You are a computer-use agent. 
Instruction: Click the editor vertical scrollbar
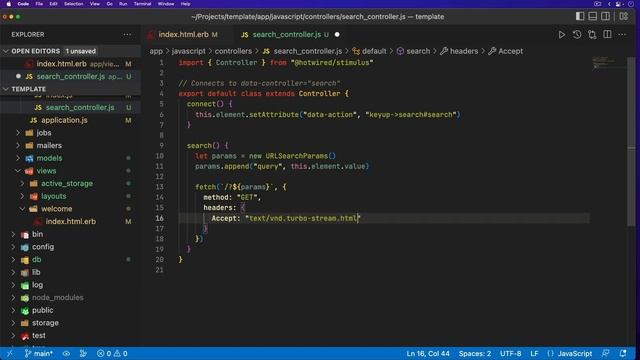[631, 141]
